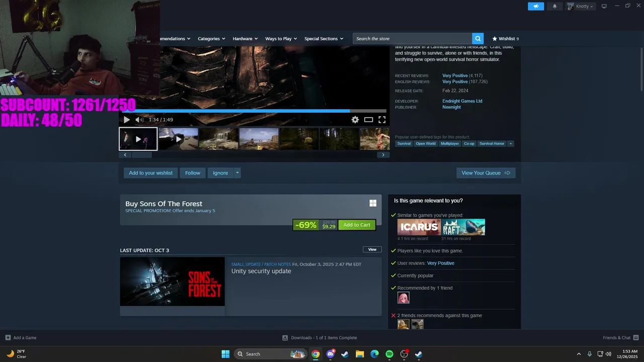Open the pink-haired friend avatar
The height and width of the screenshot is (362, 644).
[404, 298]
